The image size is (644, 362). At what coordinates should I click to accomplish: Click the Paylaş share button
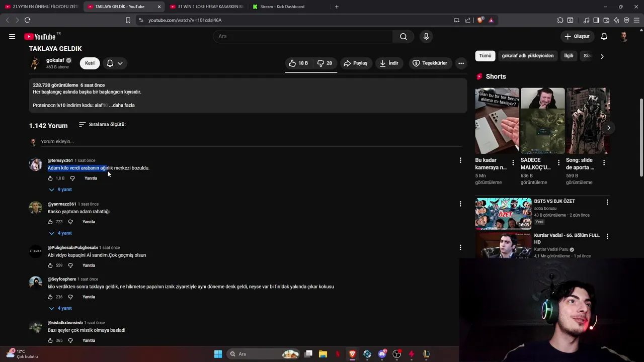pos(355,63)
